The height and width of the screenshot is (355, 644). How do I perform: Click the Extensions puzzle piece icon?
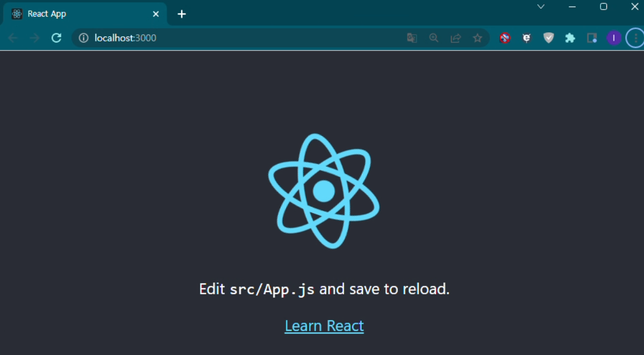pyautogui.click(x=570, y=38)
